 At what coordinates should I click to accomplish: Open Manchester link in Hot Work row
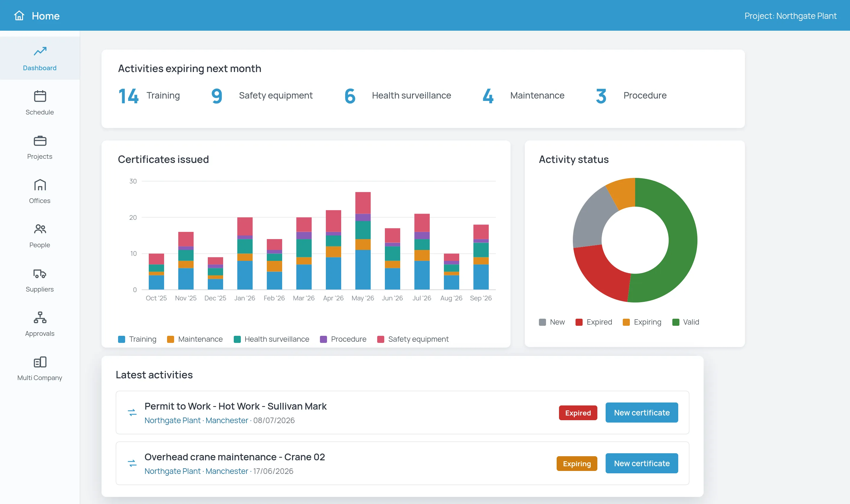coord(227,420)
